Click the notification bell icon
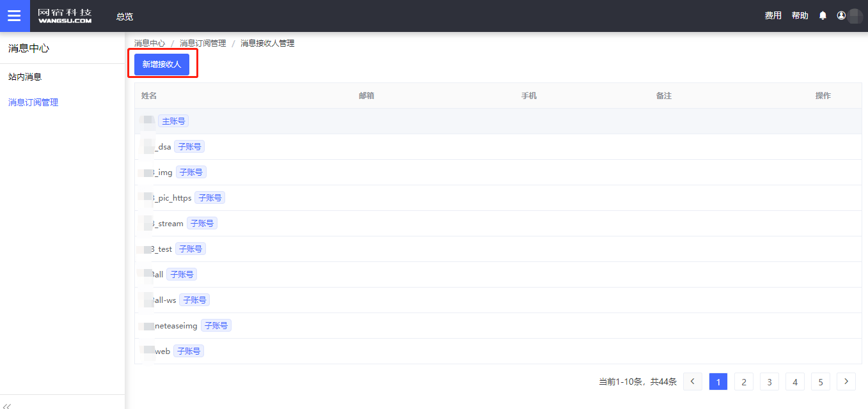 [x=823, y=16]
